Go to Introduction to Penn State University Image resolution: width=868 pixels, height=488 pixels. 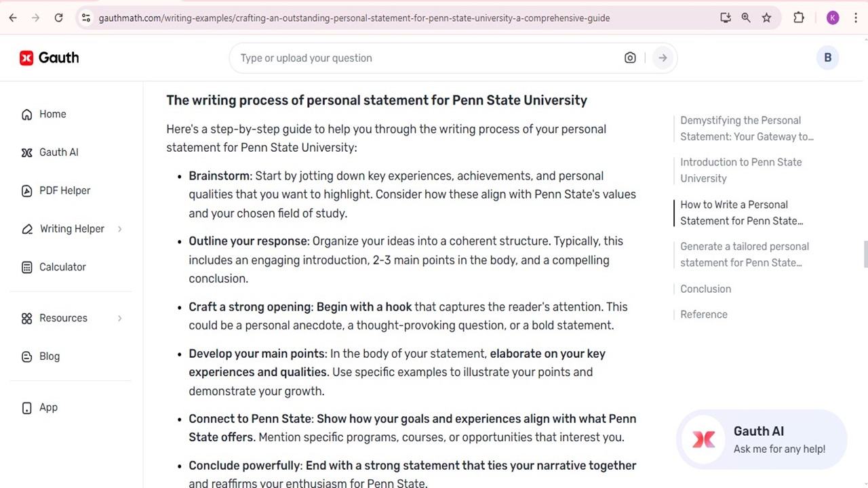(741, 170)
